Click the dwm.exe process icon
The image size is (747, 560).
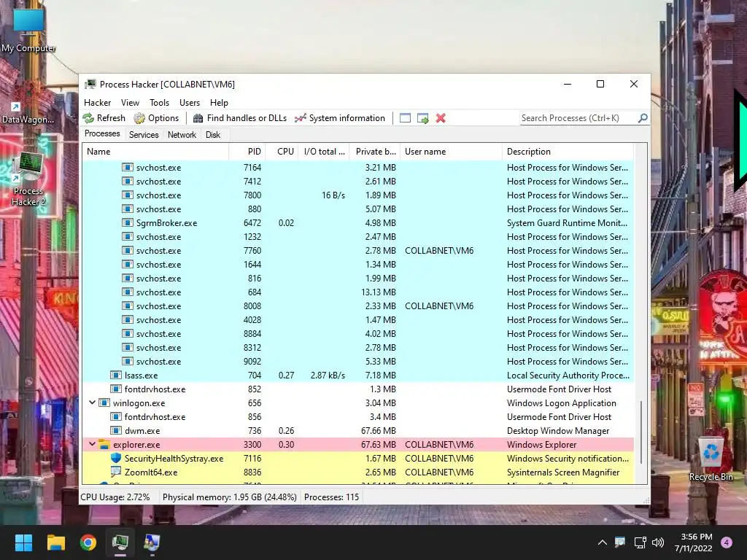point(116,430)
